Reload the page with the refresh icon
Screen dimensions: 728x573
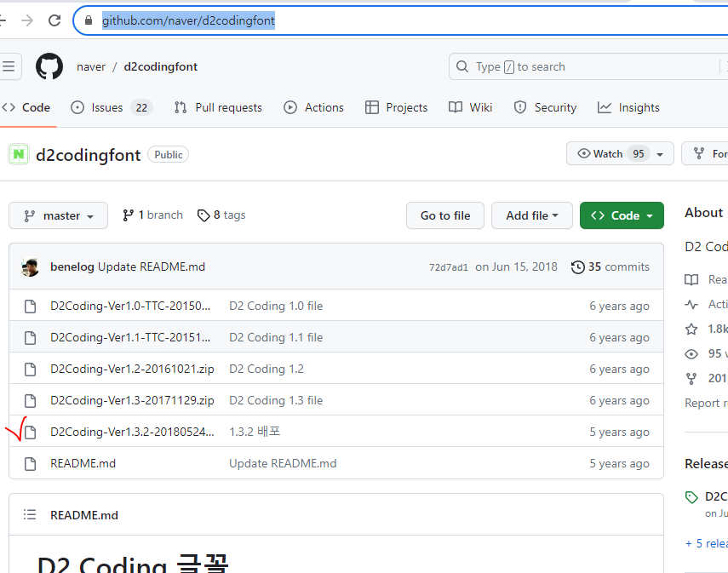click(54, 20)
